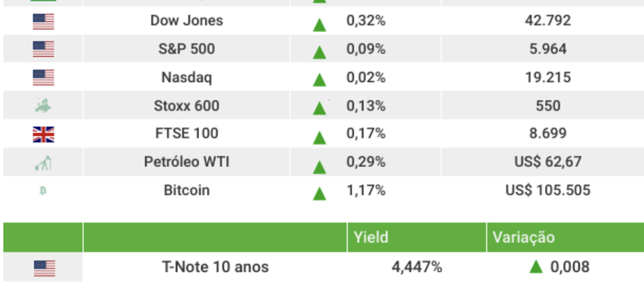Click the T-Note 10 anos label
The width and height of the screenshot is (644, 291).
coord(216,268)
